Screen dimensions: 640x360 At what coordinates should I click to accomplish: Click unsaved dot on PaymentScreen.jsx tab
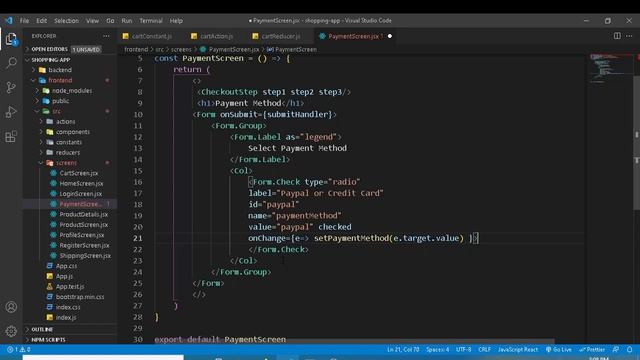[x=390, y=36]
